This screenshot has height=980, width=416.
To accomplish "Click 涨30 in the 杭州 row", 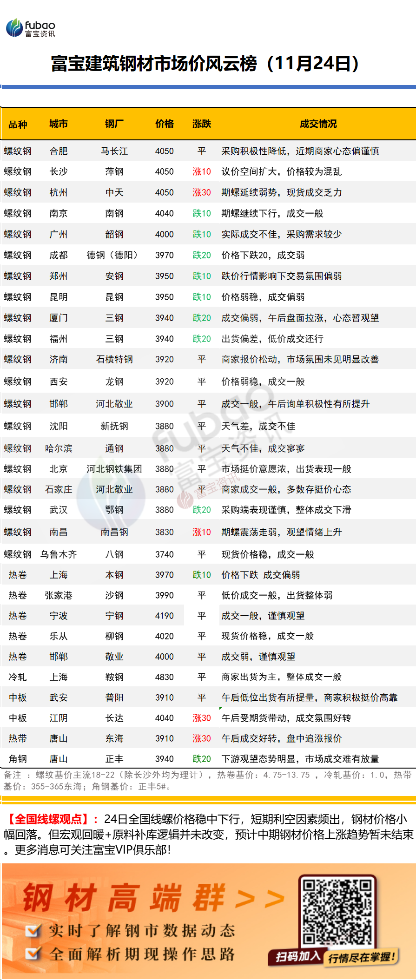I will coord(202,192).
